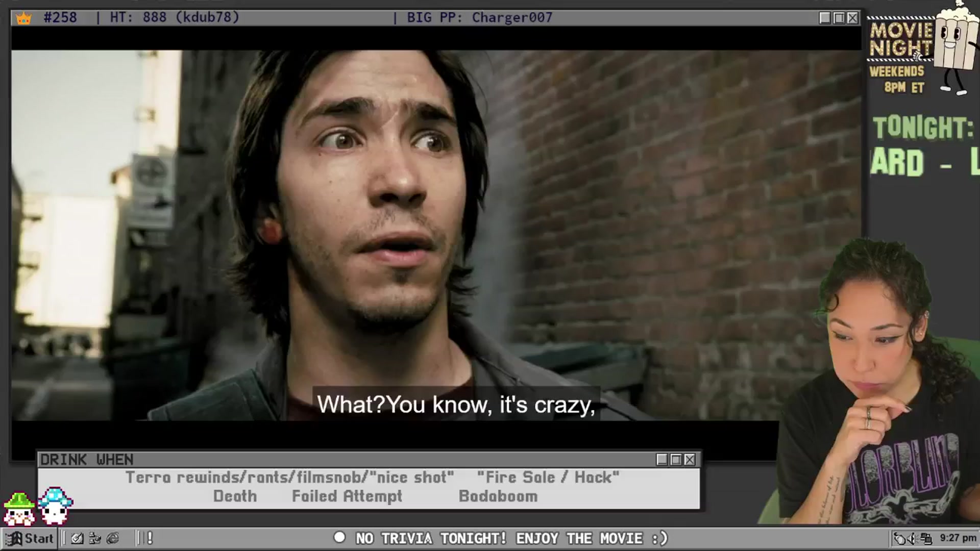Screen dimensions: 980x551
Task: Close the movie player window
Action: (852, 18)
